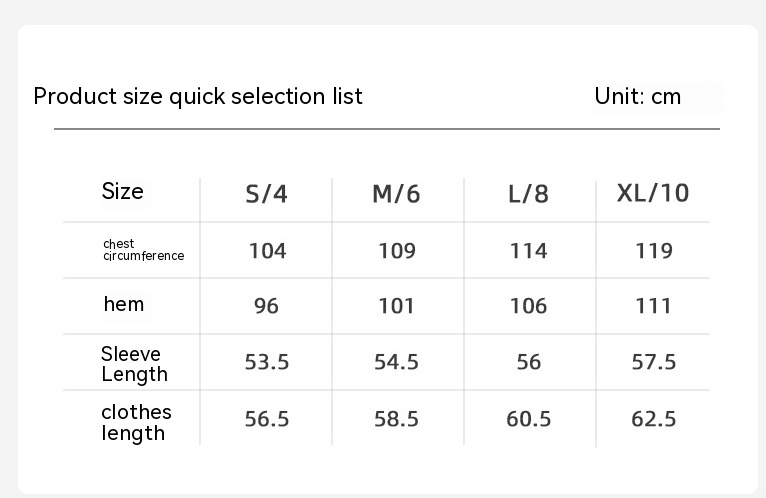
Task: Select hem value 101 for M/6
Action: (x=396, y=306)
